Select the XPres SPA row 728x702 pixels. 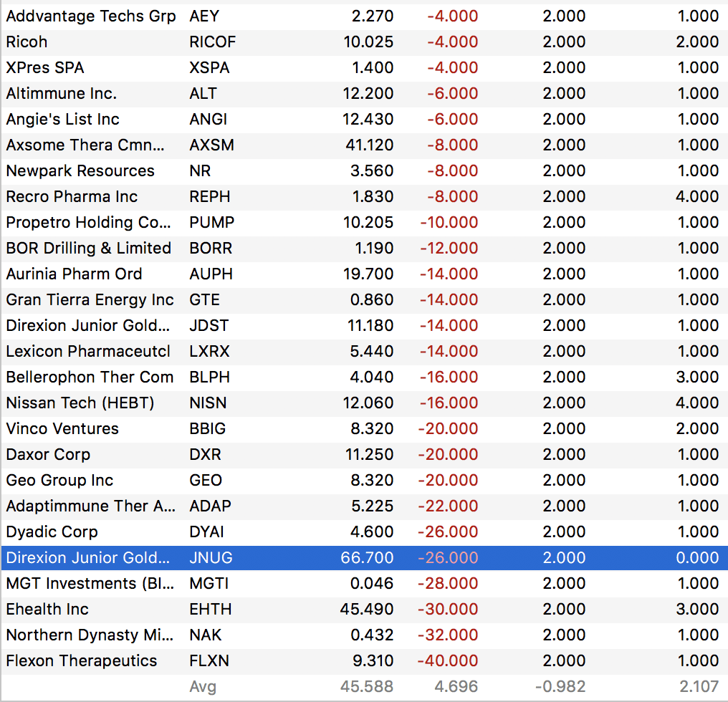(x=365, y=68)
